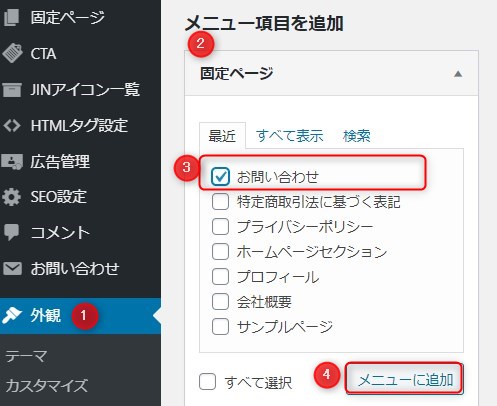Uncheck the お問い合わせ page checkbox
This screenshot has height=406, width=497.
pos(220,176)
